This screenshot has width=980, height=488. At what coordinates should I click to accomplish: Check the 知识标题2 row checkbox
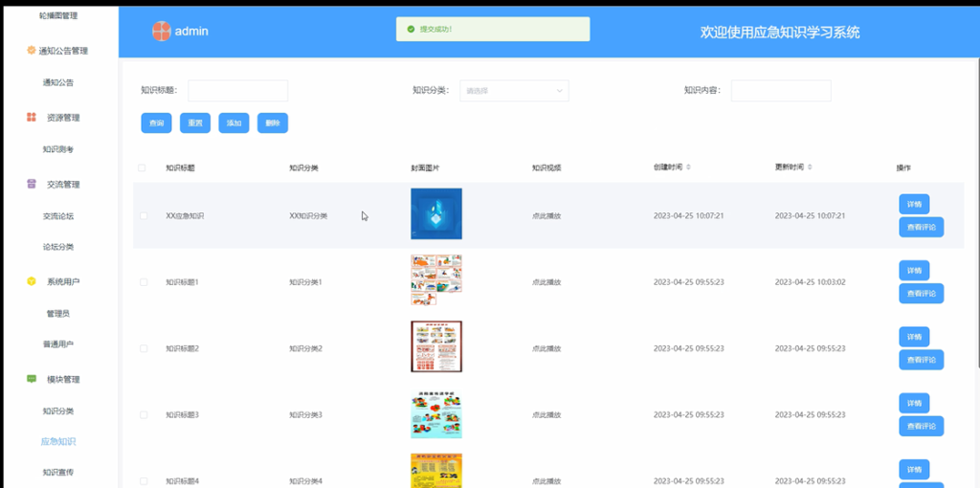coord(144,348)
